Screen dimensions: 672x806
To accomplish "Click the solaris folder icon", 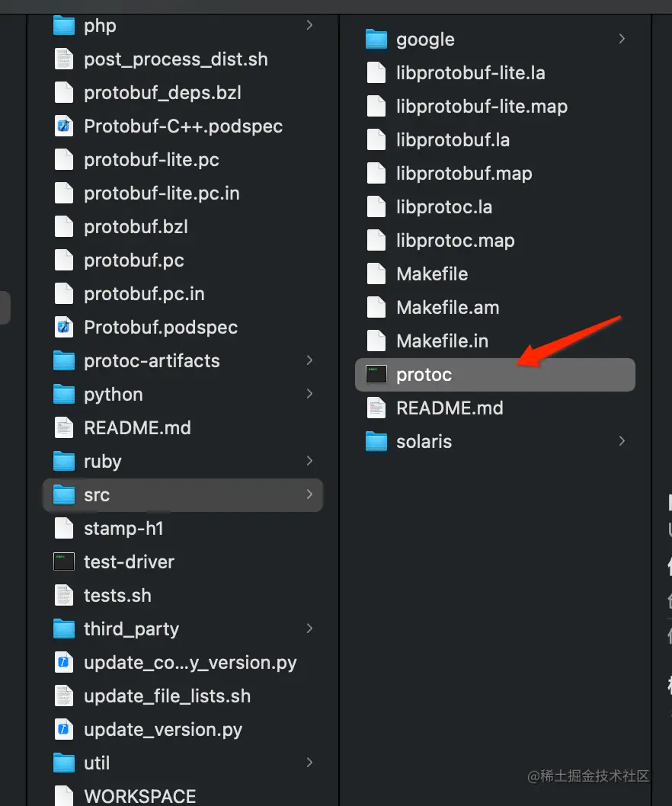I will tap(376, 441).
